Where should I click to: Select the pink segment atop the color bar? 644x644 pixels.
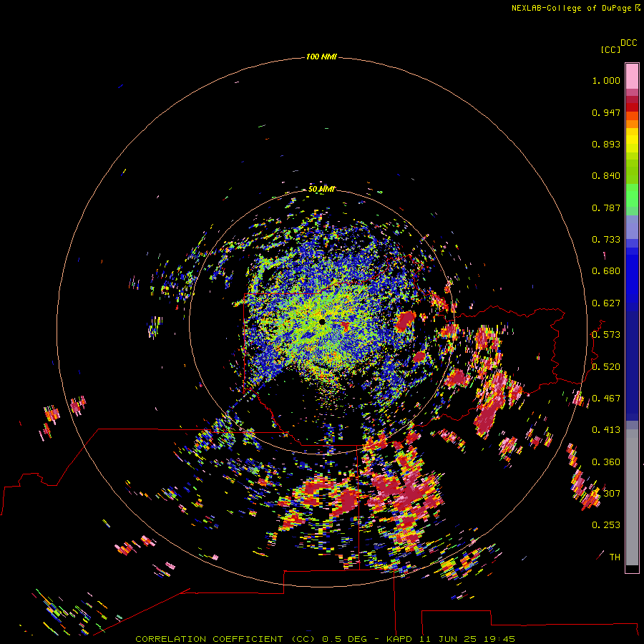point(632,77)
